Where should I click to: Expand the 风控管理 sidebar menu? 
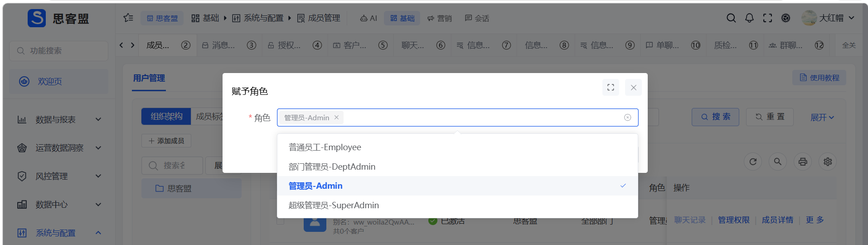click(x=59, y=176)
